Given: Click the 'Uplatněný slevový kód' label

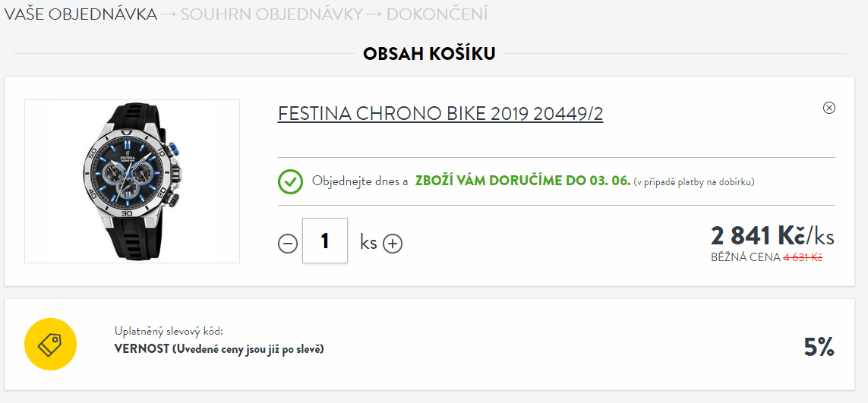Looking at the screenshot, I should click(169, 332).
